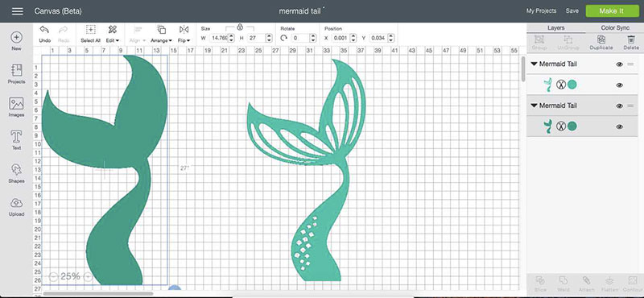Click the vertical canvas scrollbar

click(522, 69)
